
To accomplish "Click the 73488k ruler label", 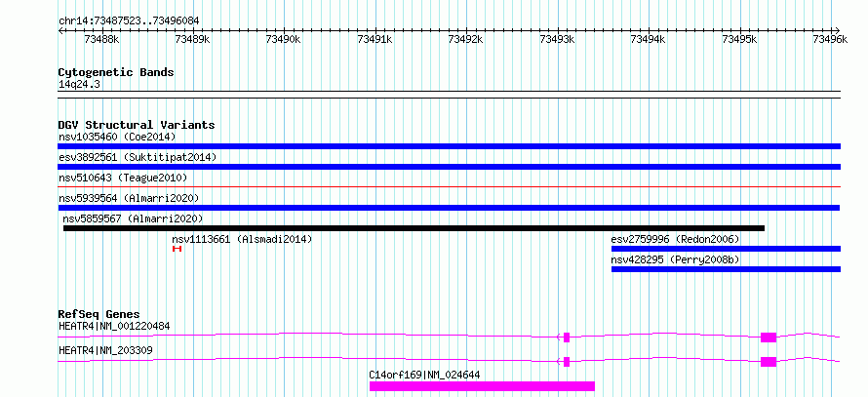I will 101,39.
